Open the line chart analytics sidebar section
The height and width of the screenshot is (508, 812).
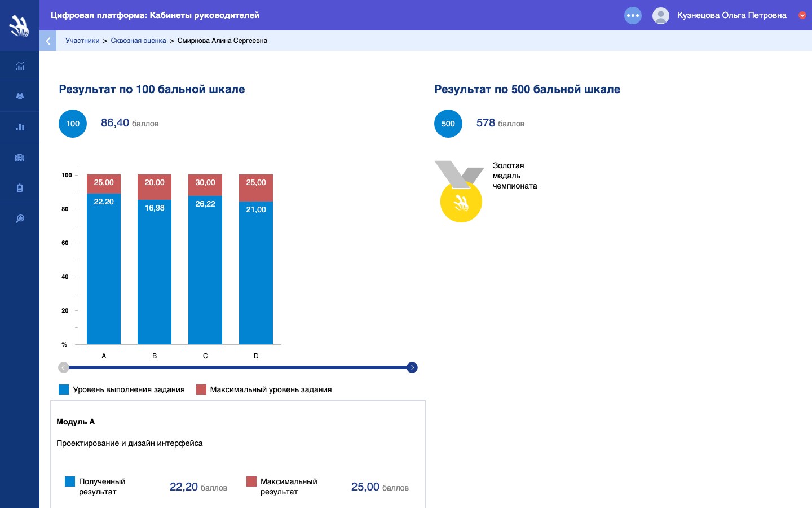(20, 66)
